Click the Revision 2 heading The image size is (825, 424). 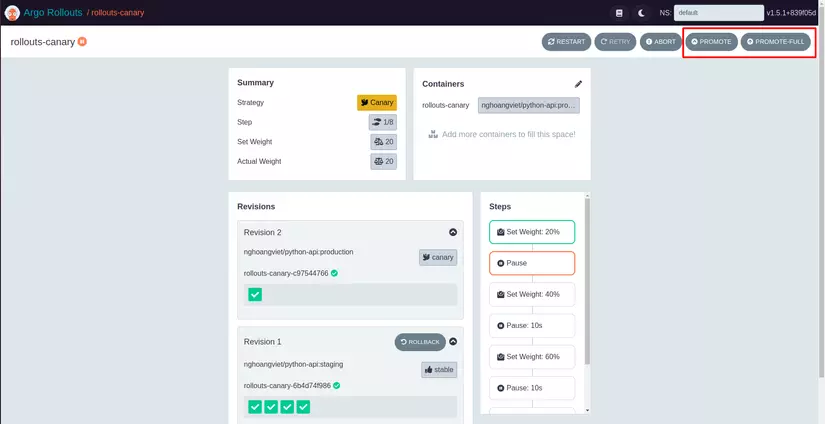[x=263, y=233]
